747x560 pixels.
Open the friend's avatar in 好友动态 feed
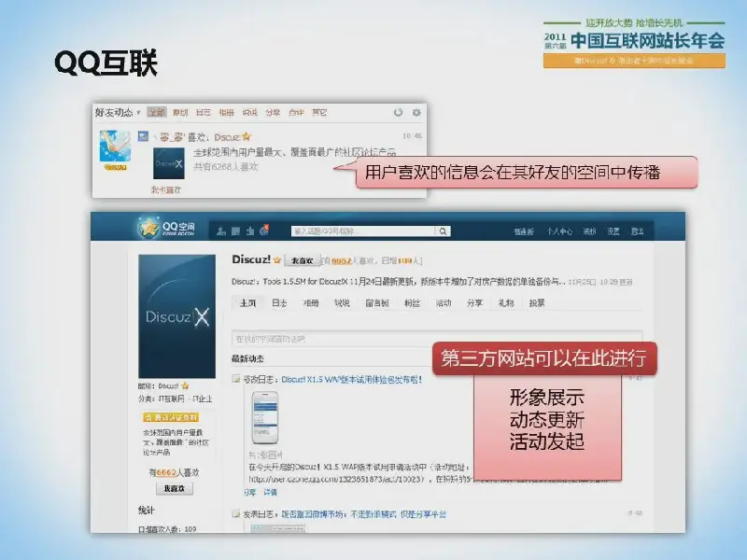(x=115, y=147)
